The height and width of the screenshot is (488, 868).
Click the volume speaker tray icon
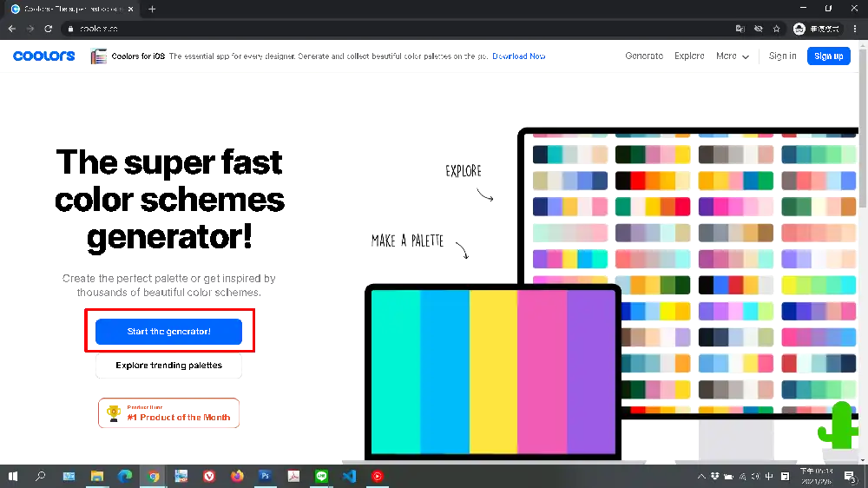756,477
